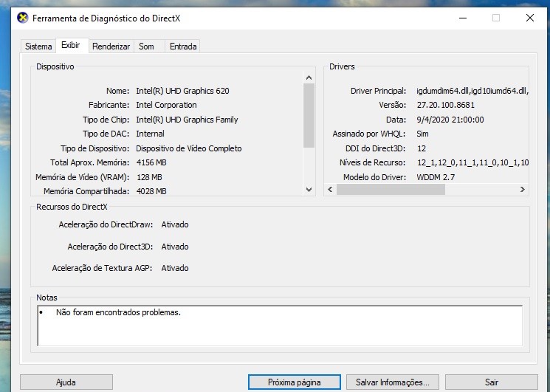
Task: Select text 'Intel(R) UHD Graphics 620'
Action: coord(182,91)
